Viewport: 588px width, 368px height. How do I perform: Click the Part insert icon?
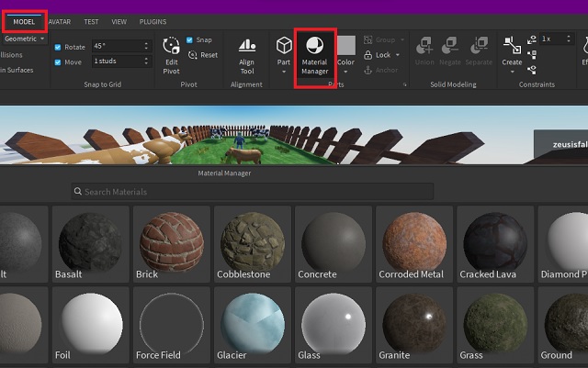pyautogui.click(x=284, y=45)
